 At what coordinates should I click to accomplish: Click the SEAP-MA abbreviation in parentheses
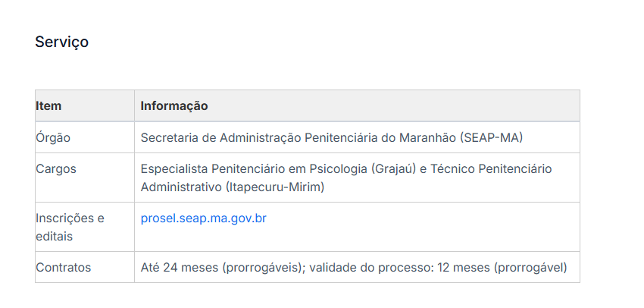point(490,137)
